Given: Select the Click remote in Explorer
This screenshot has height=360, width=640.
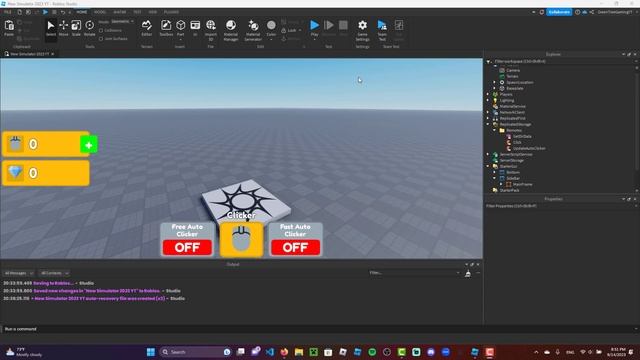Looking at the screenshot, I should tap(517, 142).
